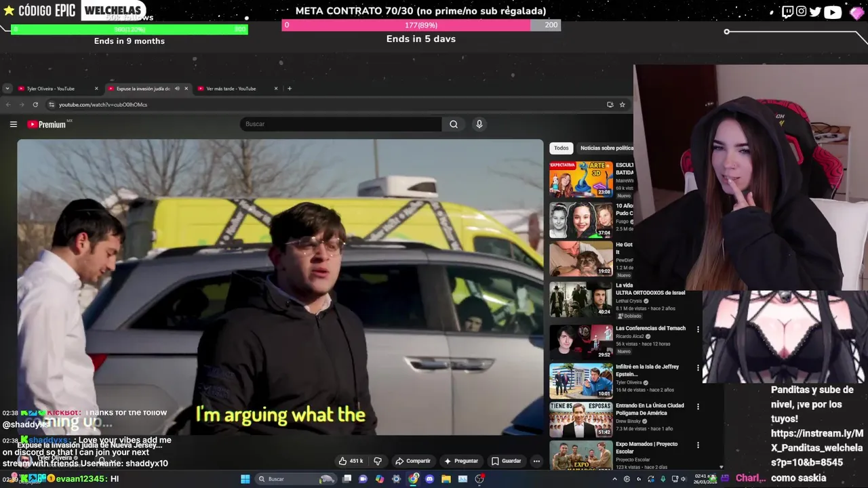Screen dimensions: 868x488
Task: Click the youtube.com address bar URL
Action: pyautogui.click(x=103, y=104)
